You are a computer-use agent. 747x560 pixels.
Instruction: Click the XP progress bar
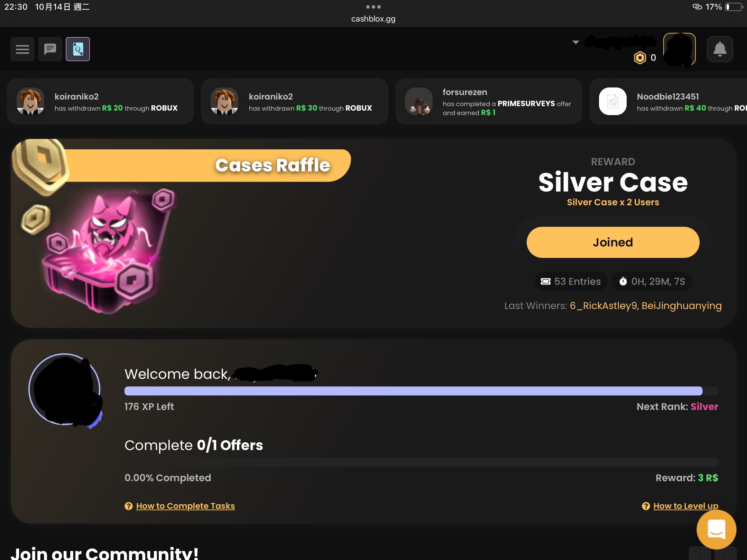pyautogui.click(x=421, y=391)
